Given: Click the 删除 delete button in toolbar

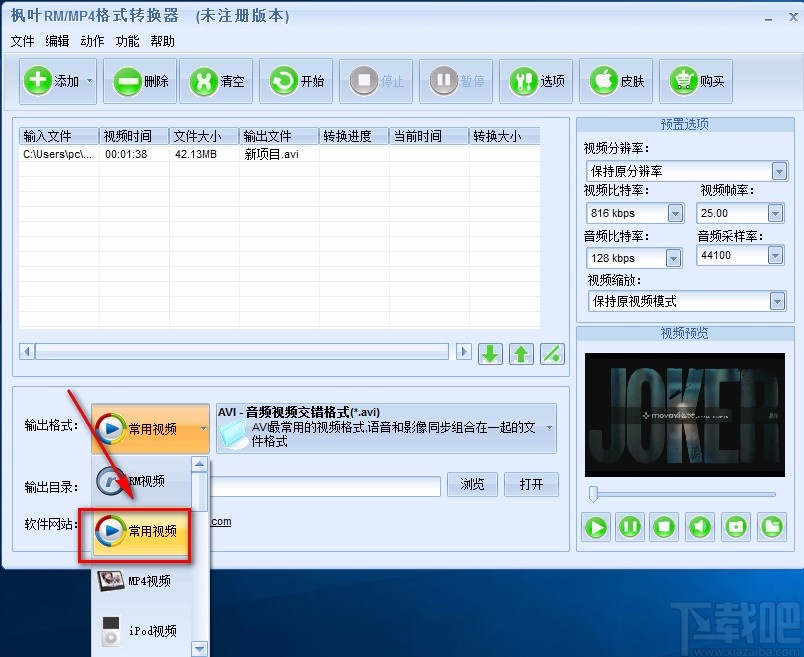Looking at the screenshot, I should [x=140, y=81].
